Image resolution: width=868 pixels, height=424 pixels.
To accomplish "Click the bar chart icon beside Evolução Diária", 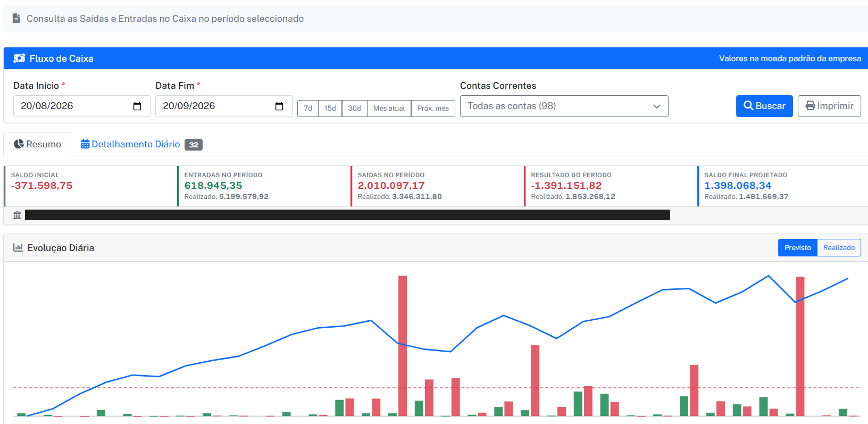I will 18,248.
